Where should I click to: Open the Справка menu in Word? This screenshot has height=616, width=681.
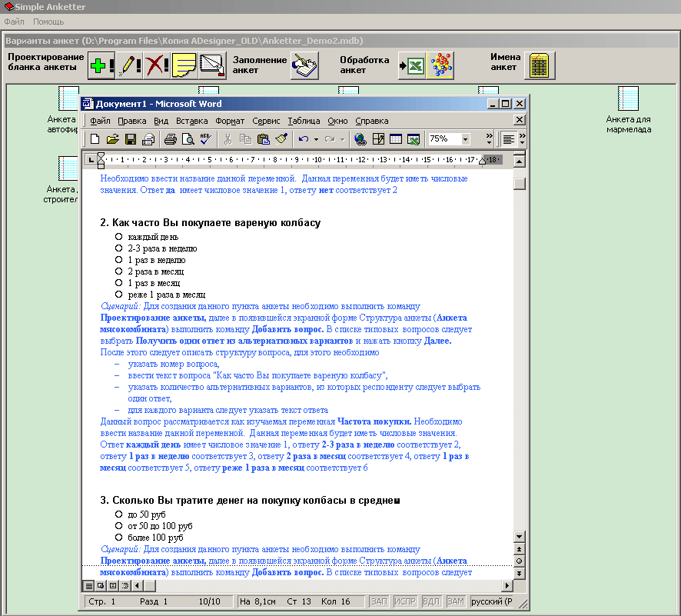click(372, 121)
